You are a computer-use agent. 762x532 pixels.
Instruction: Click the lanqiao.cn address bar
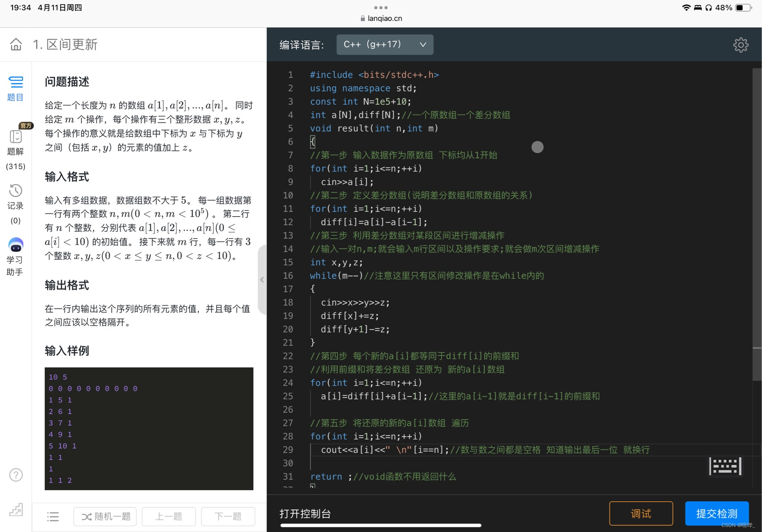(x=381, y=18)
